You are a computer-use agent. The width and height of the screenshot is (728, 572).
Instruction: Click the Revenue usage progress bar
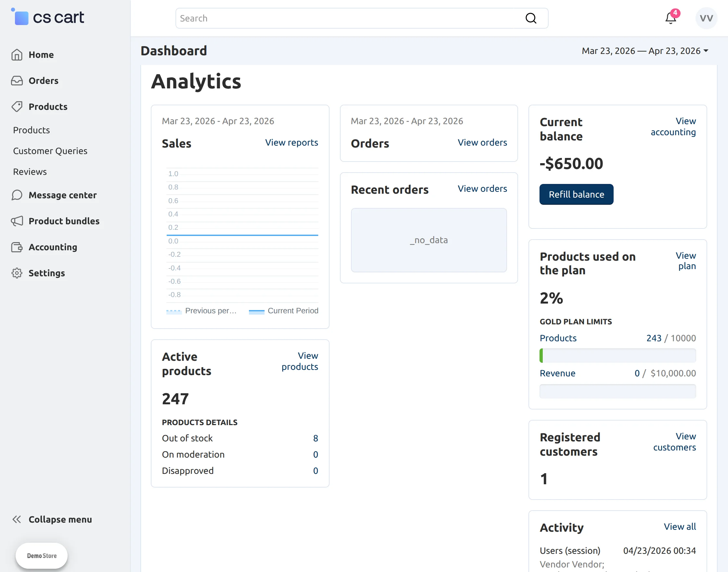(x=617, y=391)
